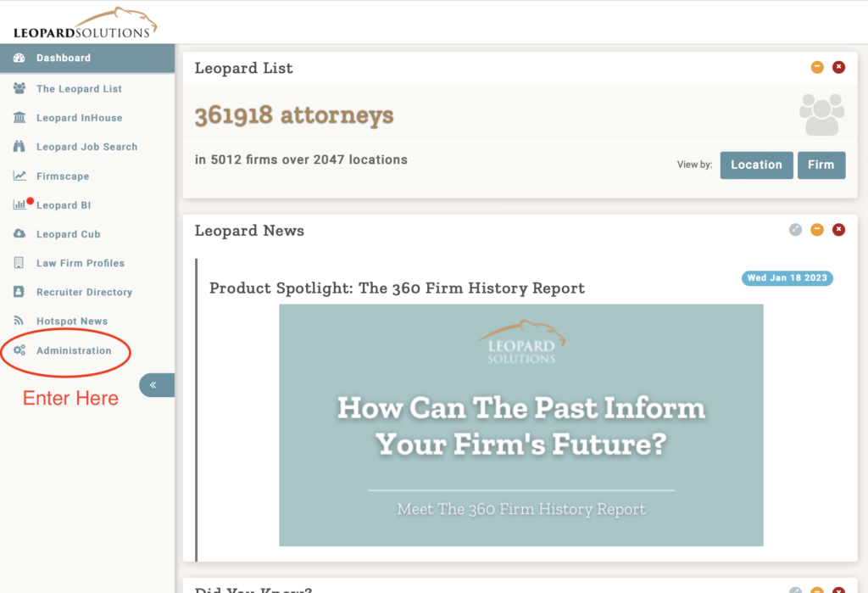Go to Recruiter Directory in sidebar
Viewport: 868px width, 593px height.
coord(84,292)
